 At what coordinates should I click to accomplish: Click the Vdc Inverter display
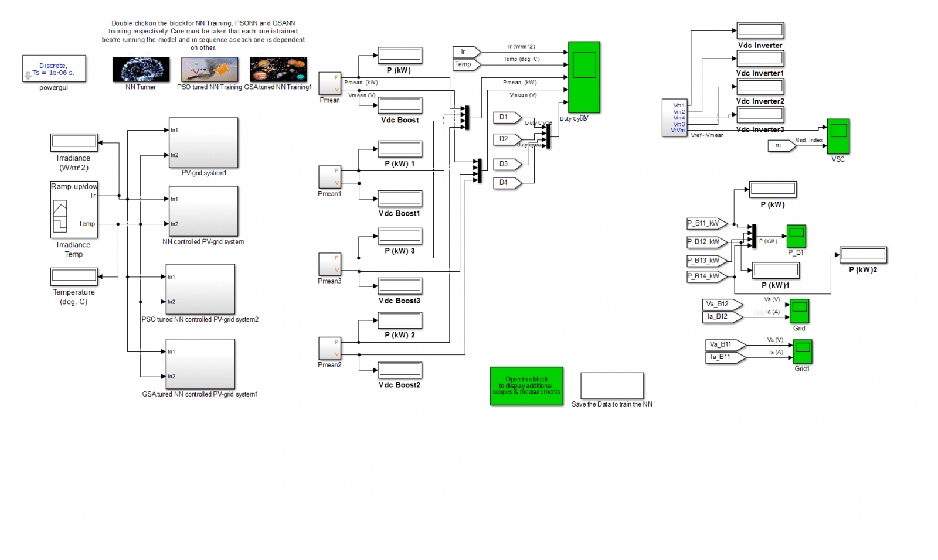760,30
